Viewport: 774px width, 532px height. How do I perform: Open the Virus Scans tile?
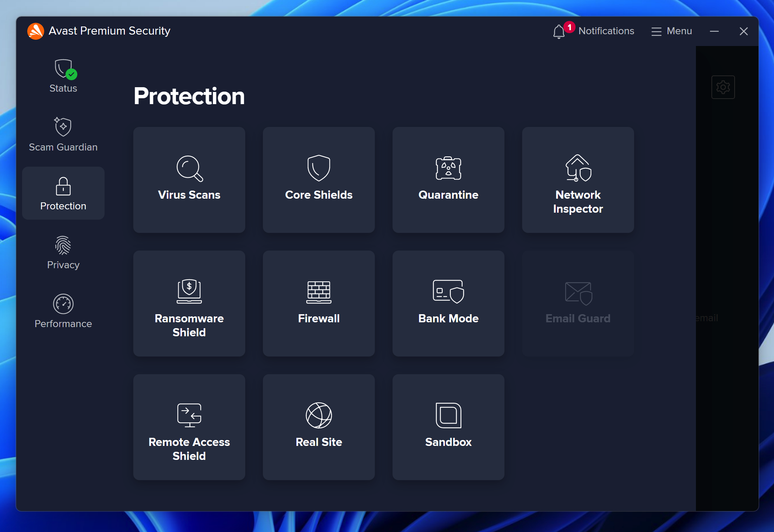(189, 180)
